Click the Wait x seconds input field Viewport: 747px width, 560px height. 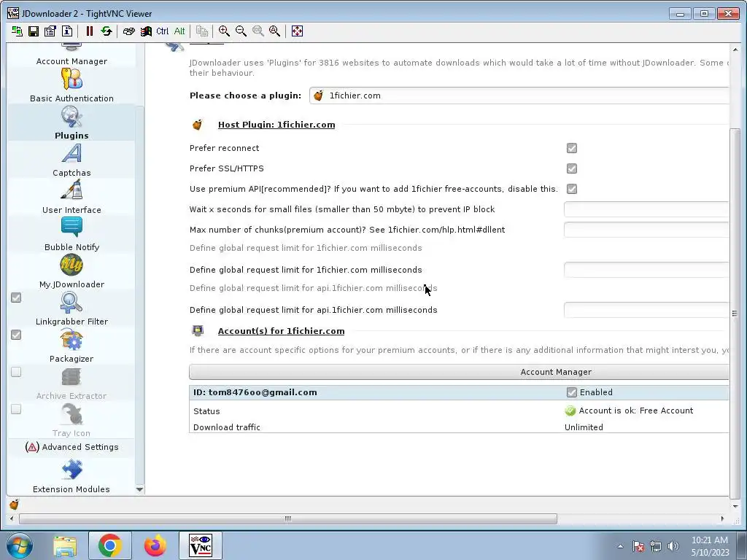(646, 209)
